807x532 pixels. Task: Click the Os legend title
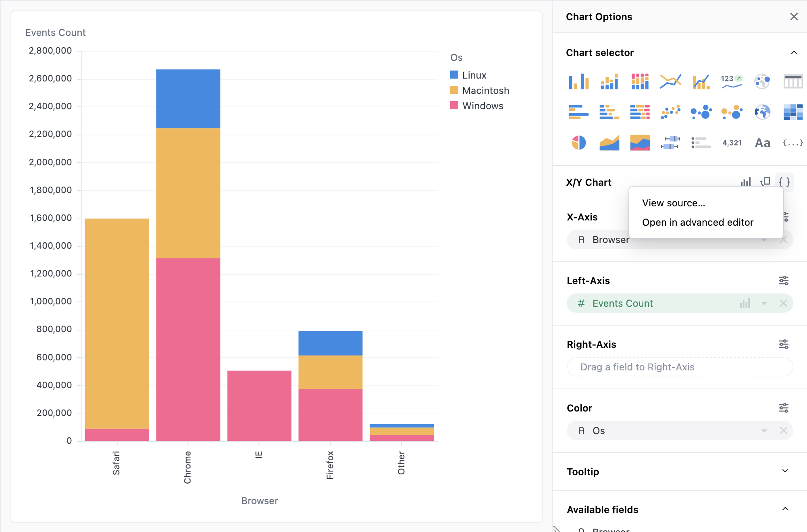(x=456, y=58)
